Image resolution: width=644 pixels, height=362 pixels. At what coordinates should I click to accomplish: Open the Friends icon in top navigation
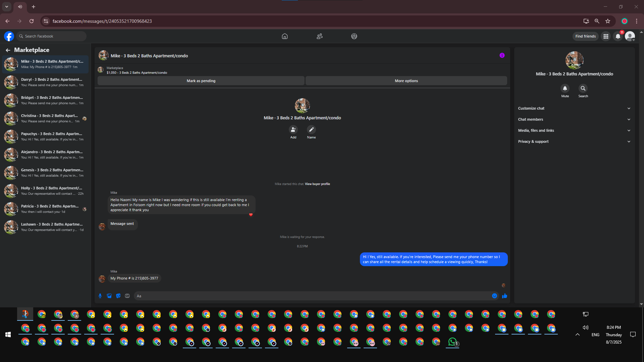(320, 36)
